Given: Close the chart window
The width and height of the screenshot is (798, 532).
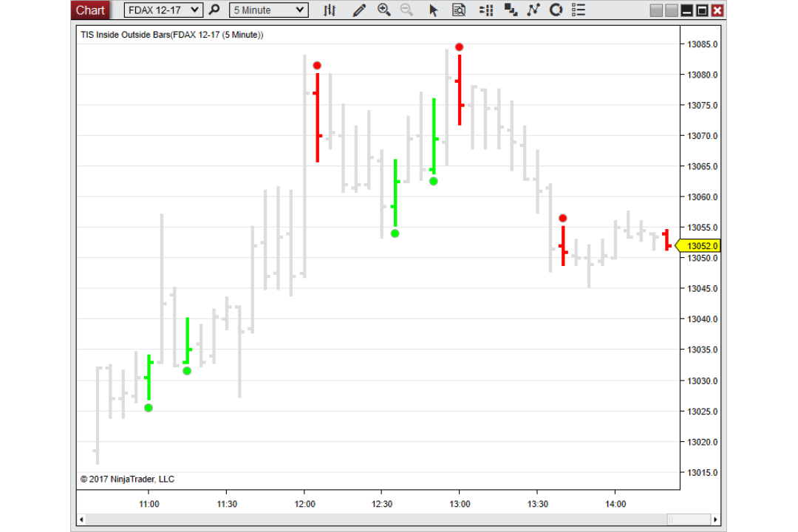Looking at the screenshot, I should (x=717, y=10).
